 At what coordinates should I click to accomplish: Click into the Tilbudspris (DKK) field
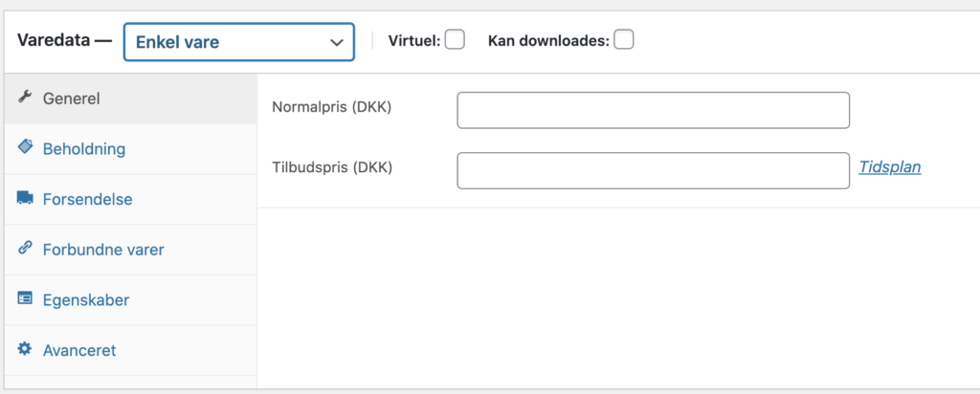653,170
